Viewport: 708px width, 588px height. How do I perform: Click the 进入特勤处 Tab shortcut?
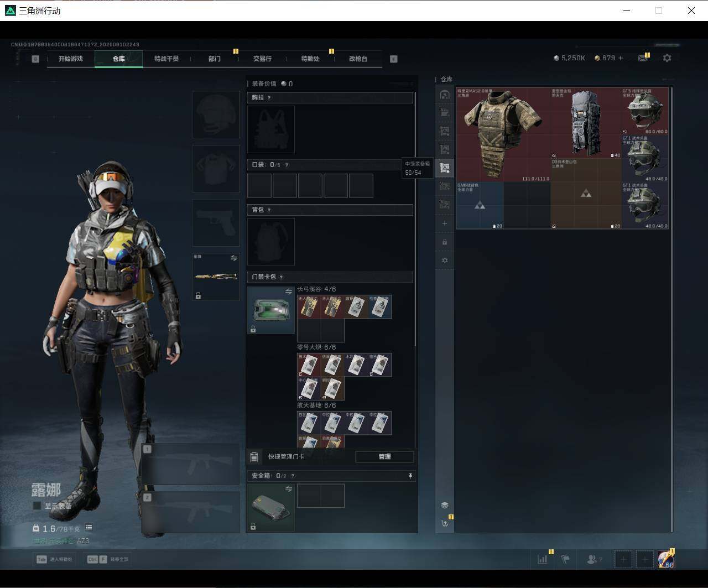click(55, 559)
